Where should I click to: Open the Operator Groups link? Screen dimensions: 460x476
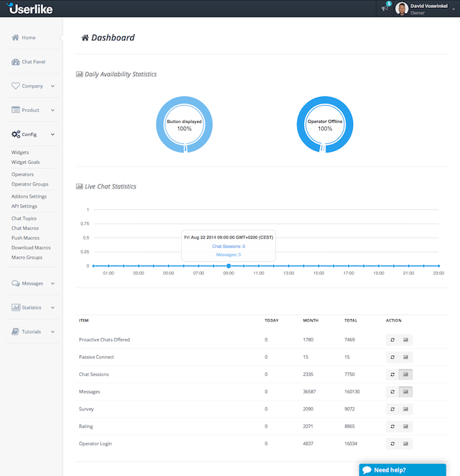point(29,184)
